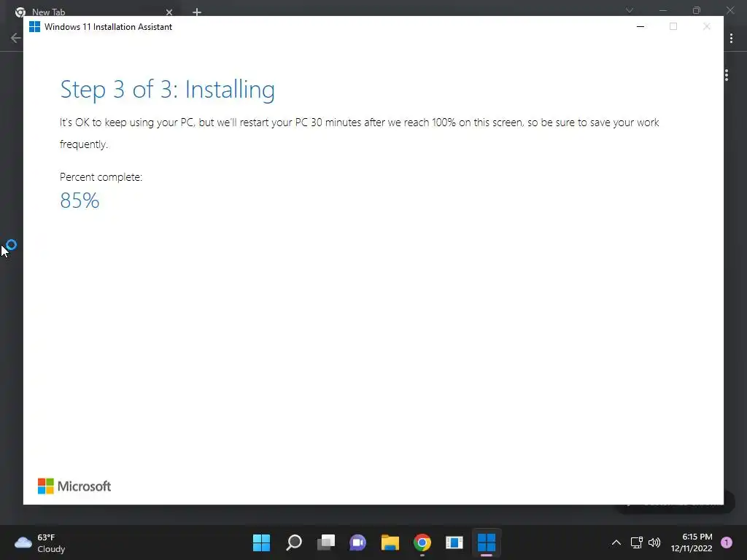Open File Explorer from the taskbar
The height and width of the screenshot is (560, 747).
point(390,542)
